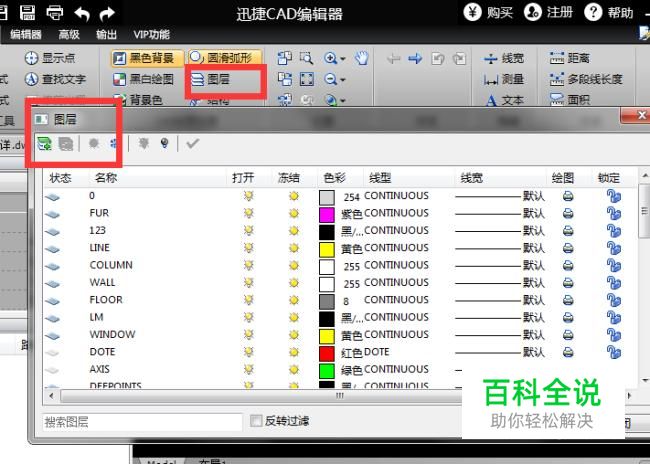Toggle freeze sun icon for FLOOR layer
Screen dimensions: 650x464
(294, 300)
